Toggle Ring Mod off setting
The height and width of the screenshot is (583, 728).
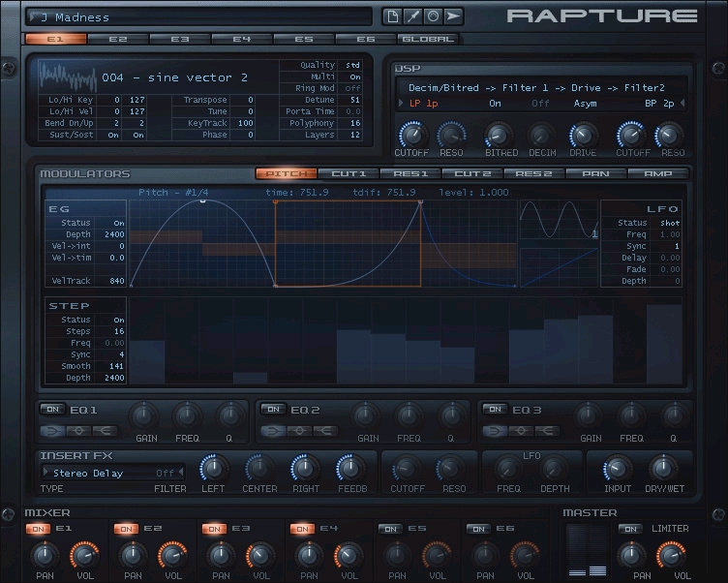[x=352, y=88]
